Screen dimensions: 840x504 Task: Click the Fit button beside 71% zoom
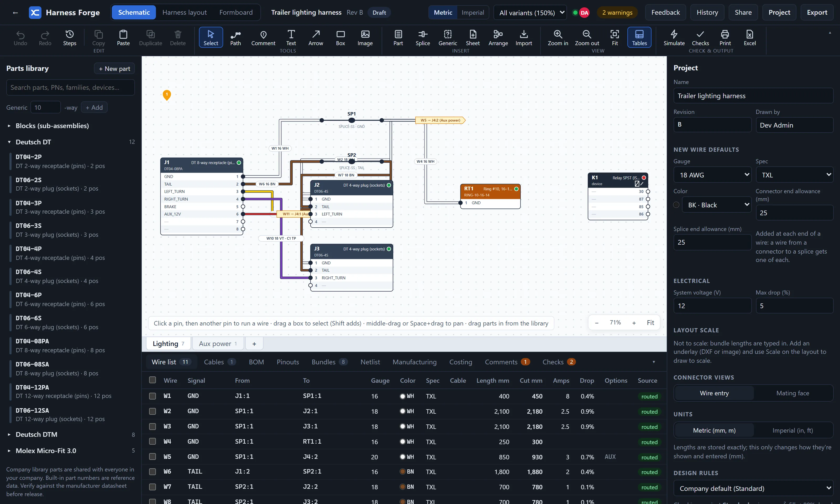coord(650,323)
